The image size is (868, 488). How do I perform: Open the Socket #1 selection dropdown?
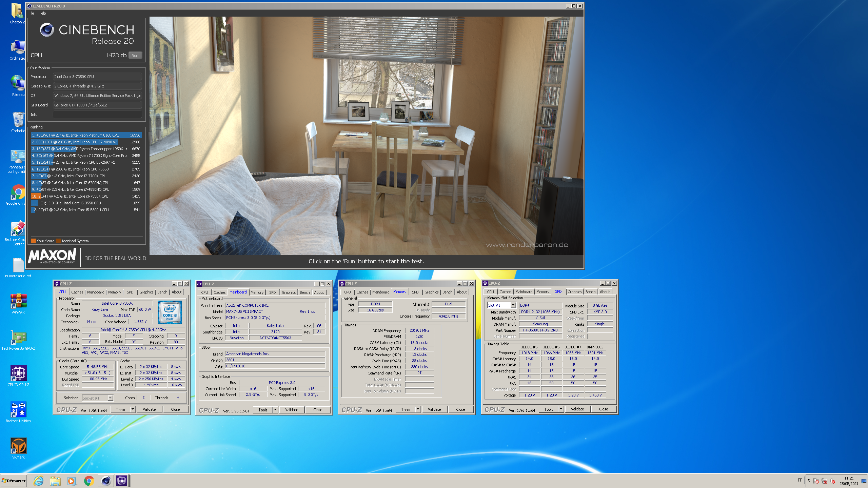pos(98,398)
